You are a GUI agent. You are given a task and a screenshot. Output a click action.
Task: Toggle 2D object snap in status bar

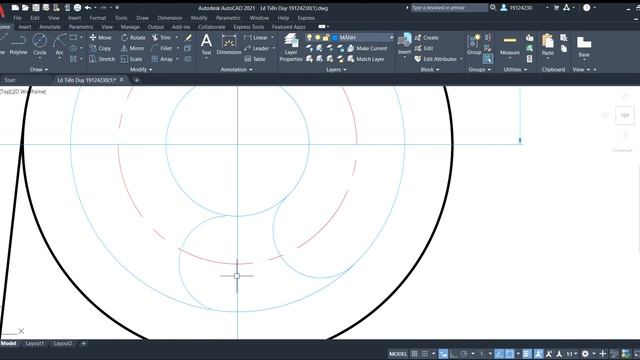509,354
